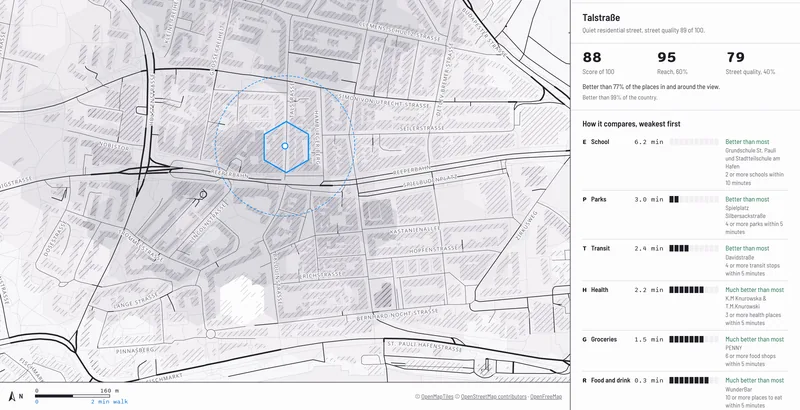Click the Reach score number 95
The image size is (800, 410).
[666, 57]
